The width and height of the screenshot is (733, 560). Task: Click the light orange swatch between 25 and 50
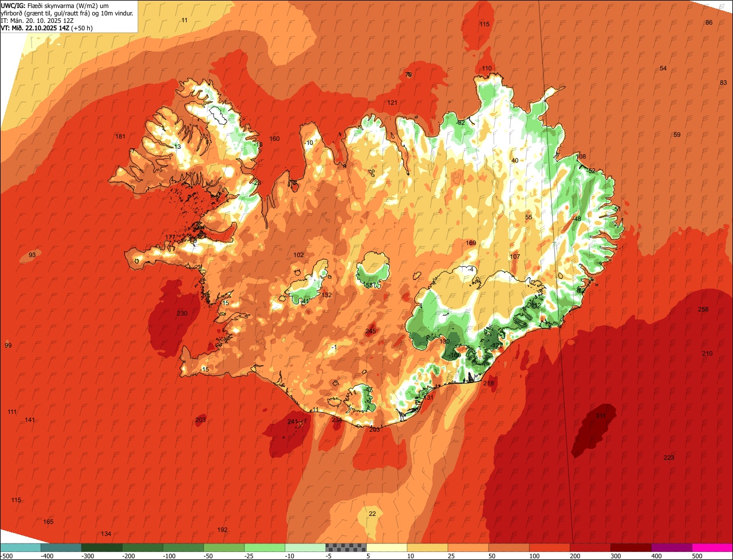coord(468,547)
